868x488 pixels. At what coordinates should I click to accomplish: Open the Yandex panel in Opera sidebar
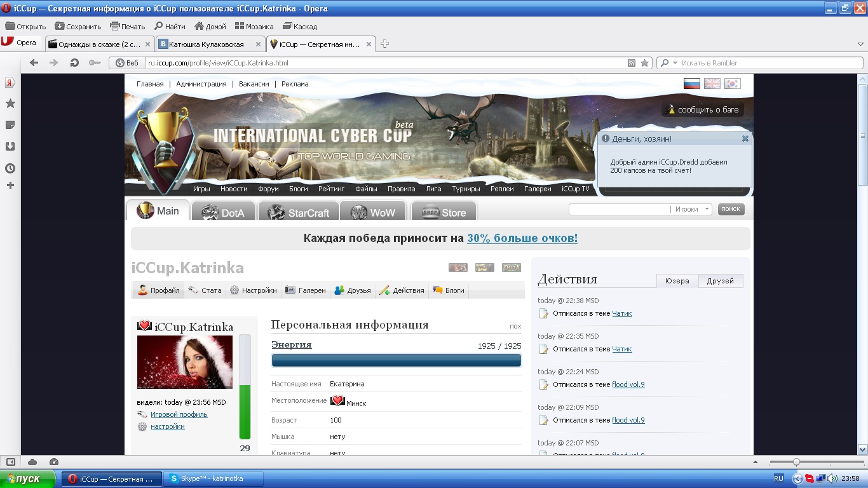pyautogui.click(x=10, y=83)
